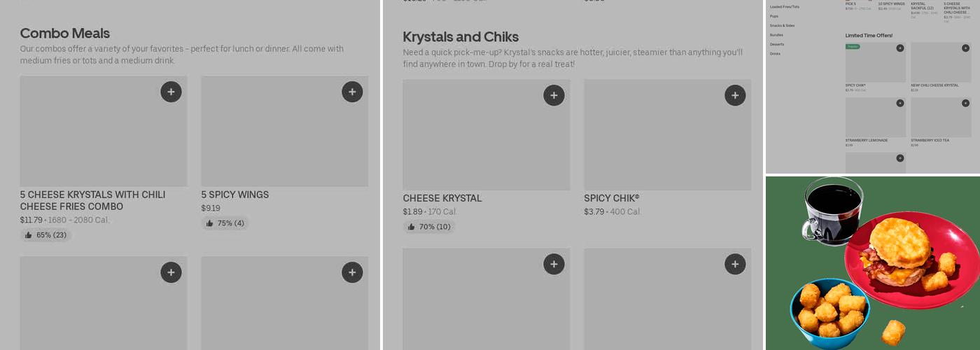Screen dimensions: 980x350
Task: Add Strawberry Iced Tea to order
Action: tap(965, 103)
